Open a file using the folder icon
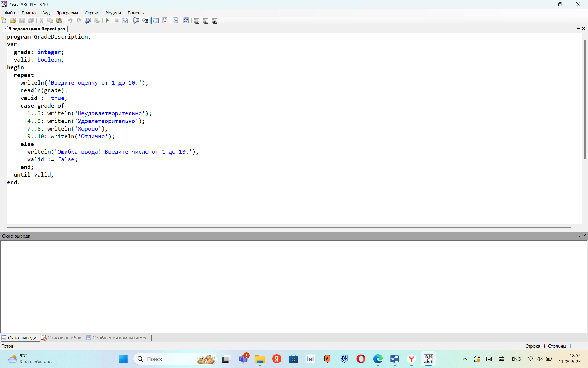588x368 pixels. tap(13, 21)
